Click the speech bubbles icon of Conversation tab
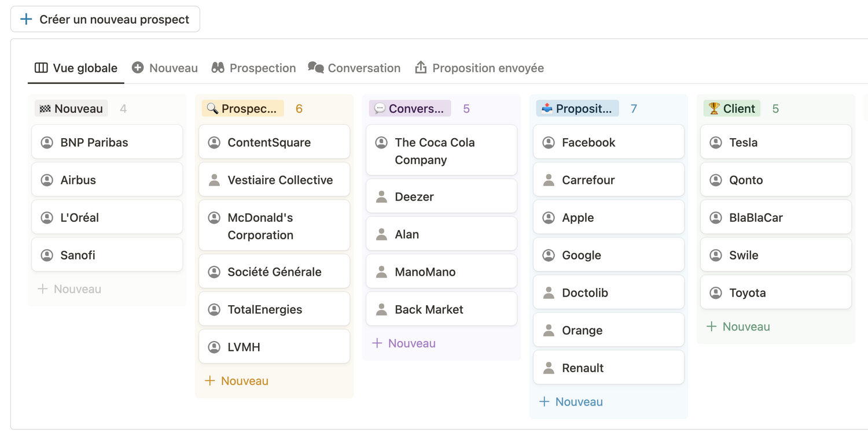The width and height of the screenshot is (868, 448). tap(315, 68)
